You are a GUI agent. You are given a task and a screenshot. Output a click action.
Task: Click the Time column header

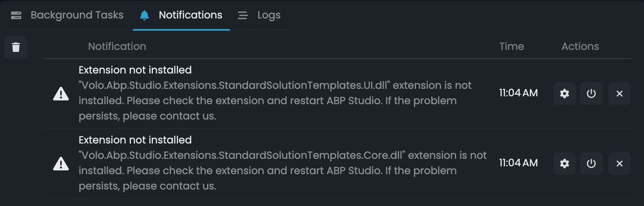tap(511, 46)
